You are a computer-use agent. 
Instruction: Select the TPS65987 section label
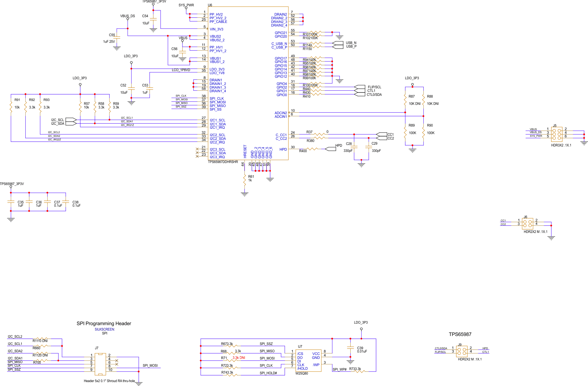(460, 334)
